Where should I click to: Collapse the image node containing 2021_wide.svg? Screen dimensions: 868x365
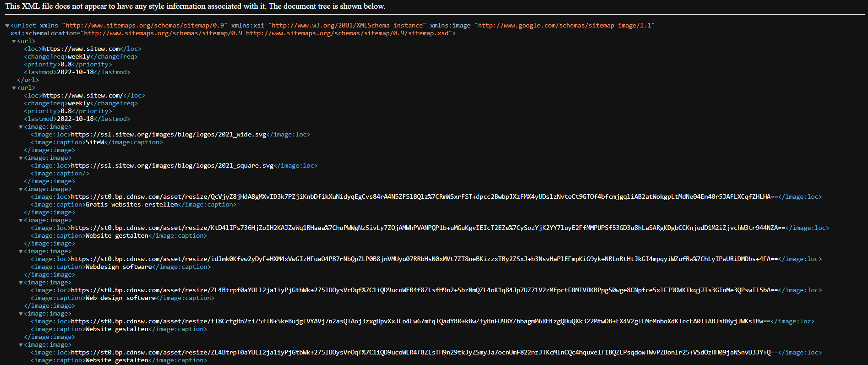click(21, 127)
